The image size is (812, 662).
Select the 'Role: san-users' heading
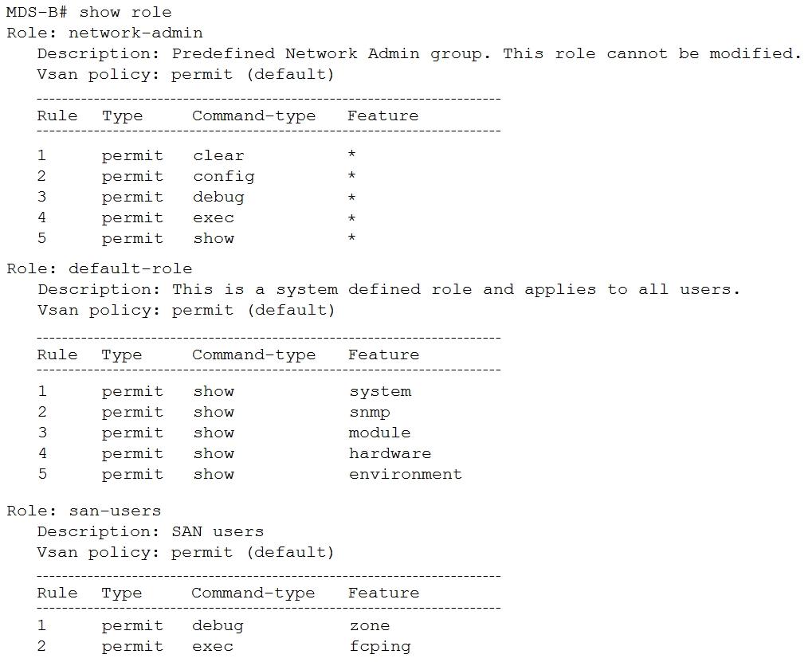pyautogui.click(x=84, y=511)
